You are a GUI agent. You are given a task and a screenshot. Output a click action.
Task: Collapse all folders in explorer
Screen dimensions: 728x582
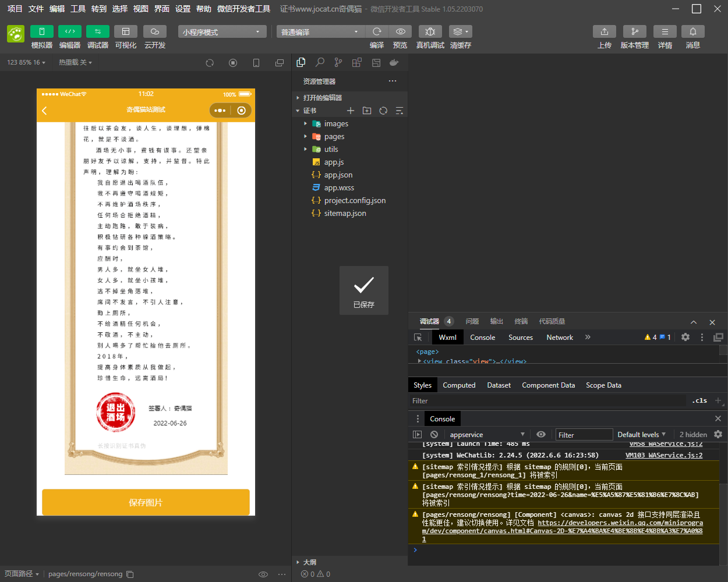pos(400,111)
